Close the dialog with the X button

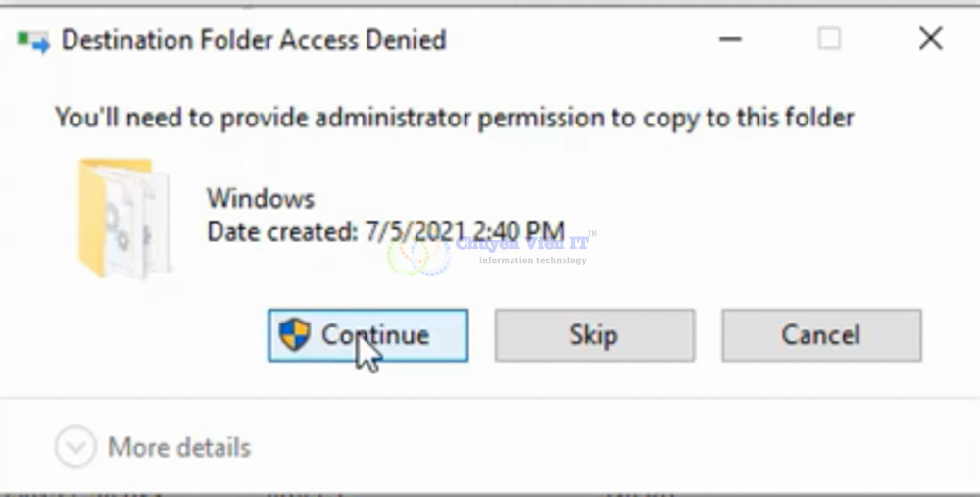[929, 39]
